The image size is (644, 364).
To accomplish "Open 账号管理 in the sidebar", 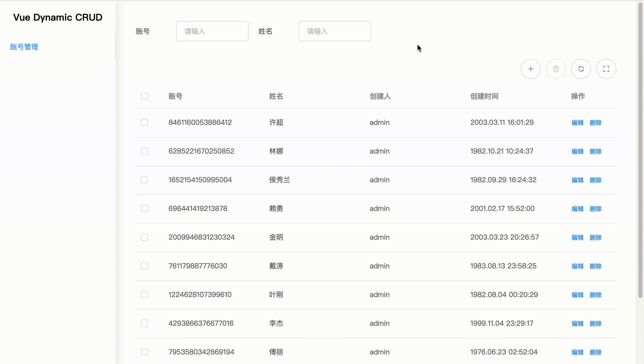I will tap(24, 47).
